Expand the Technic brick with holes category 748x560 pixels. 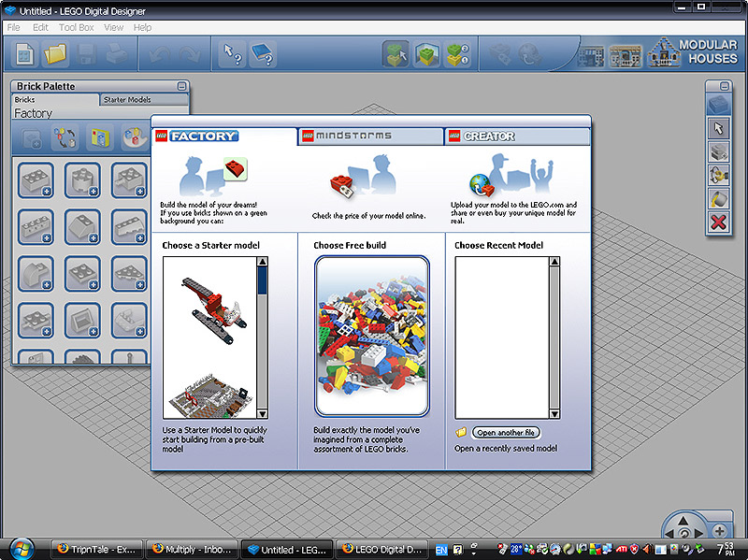pyautogui.click(x=36, y=227)
